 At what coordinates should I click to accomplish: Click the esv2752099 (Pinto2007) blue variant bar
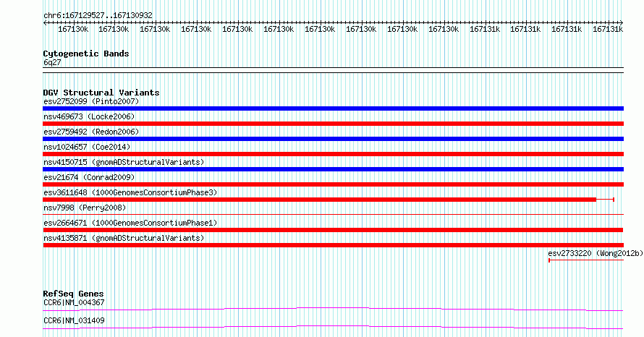[x=333, y=108]
